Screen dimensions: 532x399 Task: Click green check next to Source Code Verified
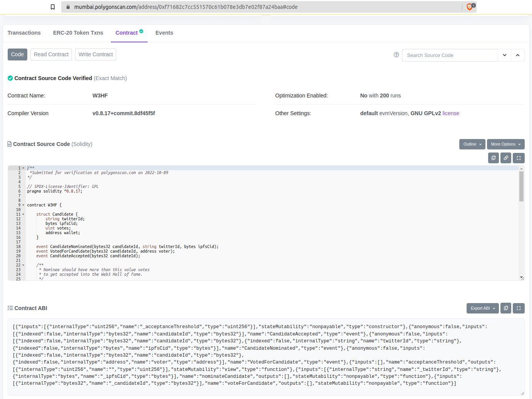point(10,78)
